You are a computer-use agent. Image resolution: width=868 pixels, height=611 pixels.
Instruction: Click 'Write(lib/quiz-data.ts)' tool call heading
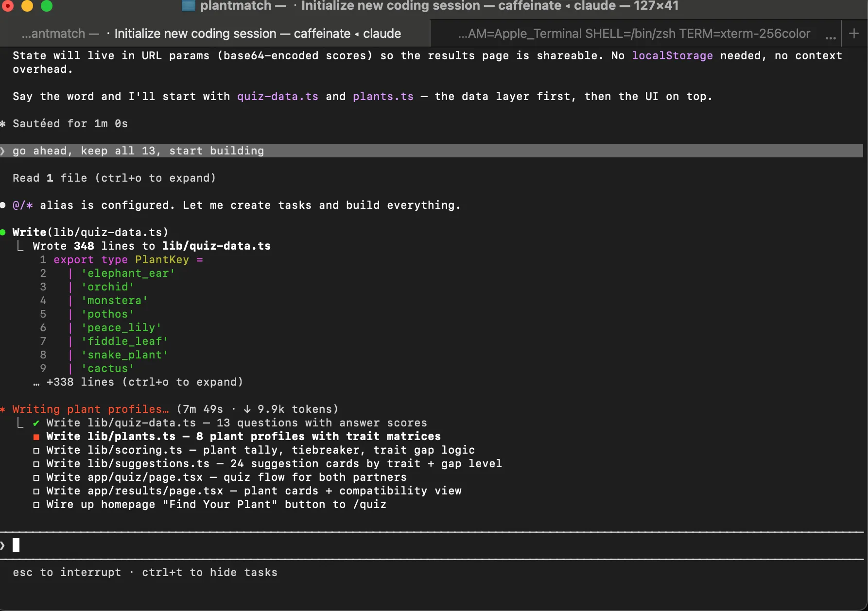[90, 233]
